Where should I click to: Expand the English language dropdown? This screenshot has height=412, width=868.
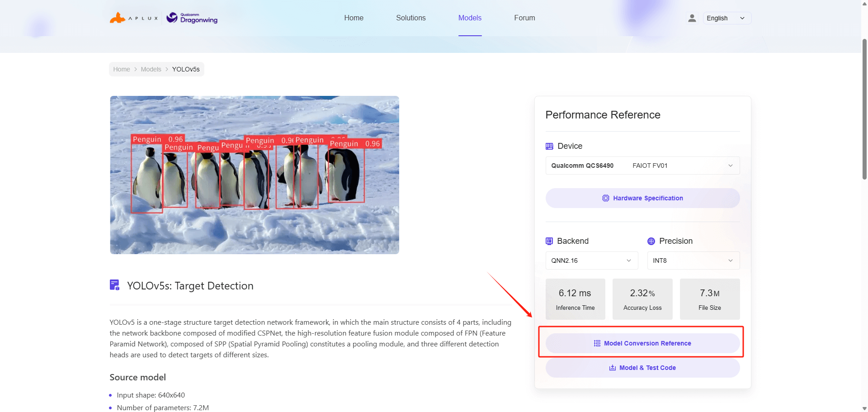pos(726,18)
